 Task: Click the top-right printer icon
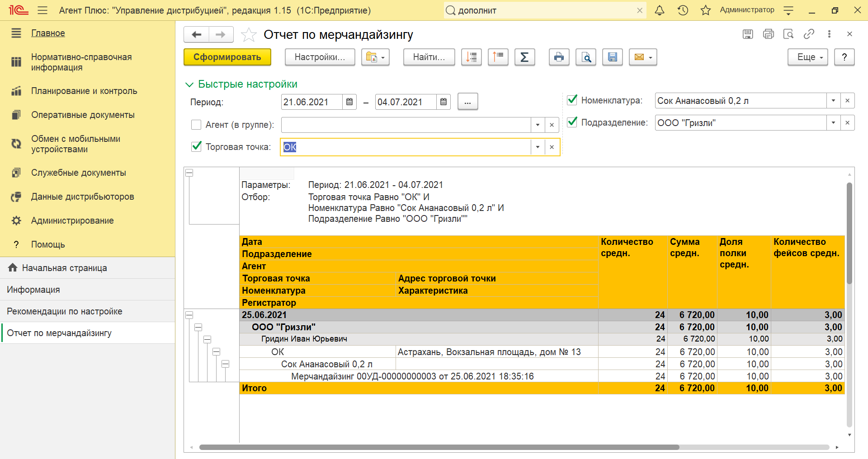(768, 34)
